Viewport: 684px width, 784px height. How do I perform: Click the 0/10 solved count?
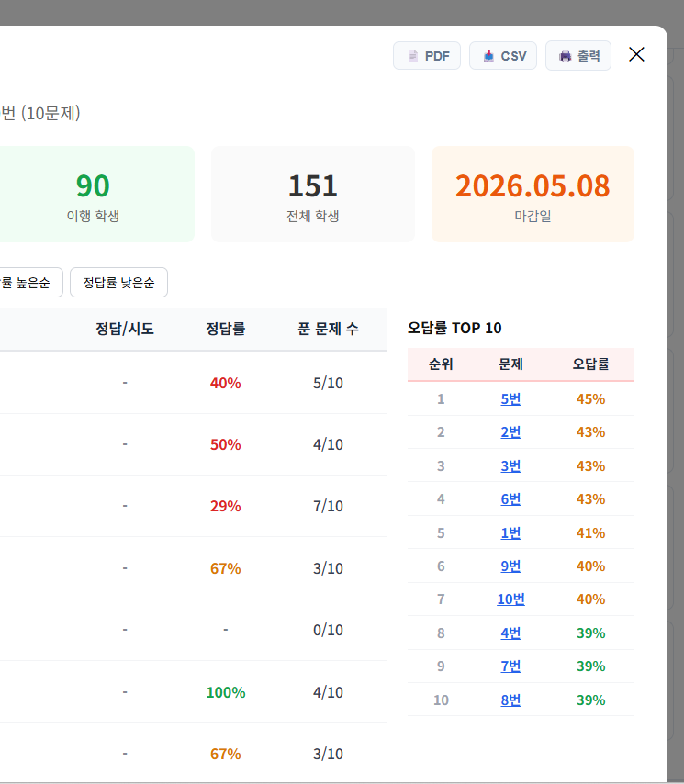tap(328, 630)
